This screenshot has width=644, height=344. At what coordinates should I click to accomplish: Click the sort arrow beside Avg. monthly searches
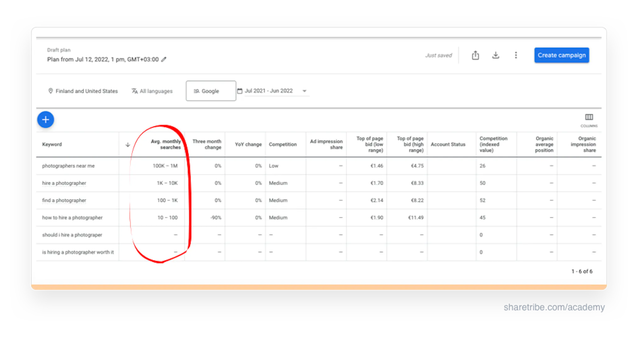(128, 144)
